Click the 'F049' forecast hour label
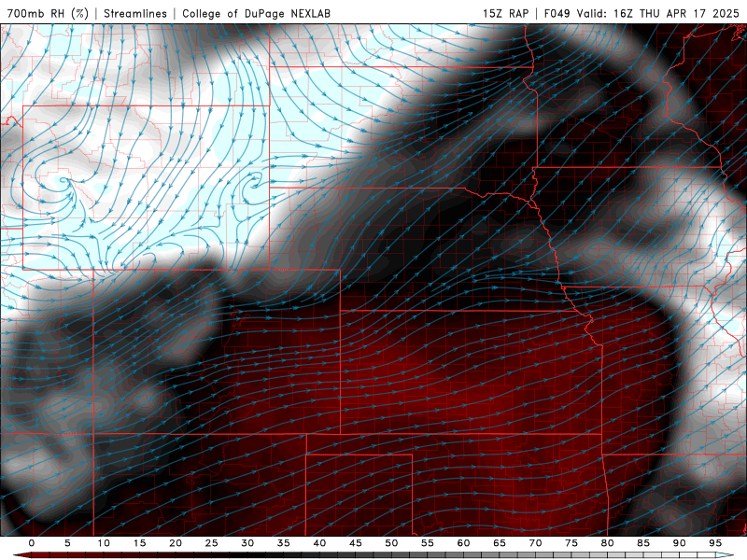Viewport: 747px width, 560px height. click(557, 13)
